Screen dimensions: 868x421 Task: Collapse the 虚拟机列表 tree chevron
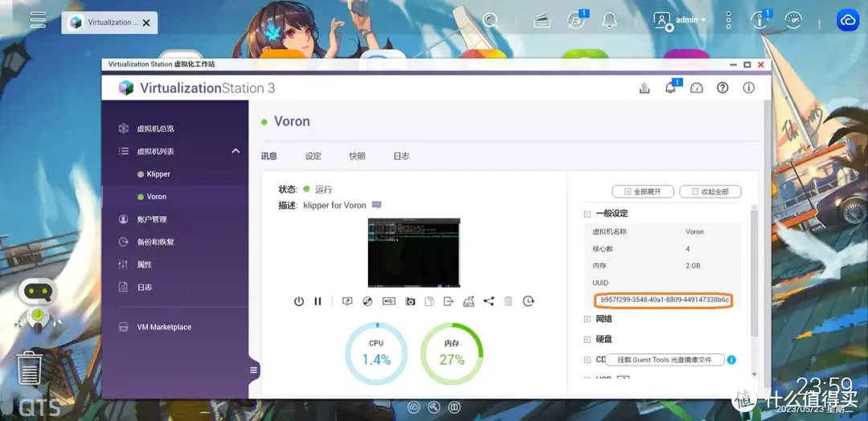pyautogui.click(x=235, y=151)
